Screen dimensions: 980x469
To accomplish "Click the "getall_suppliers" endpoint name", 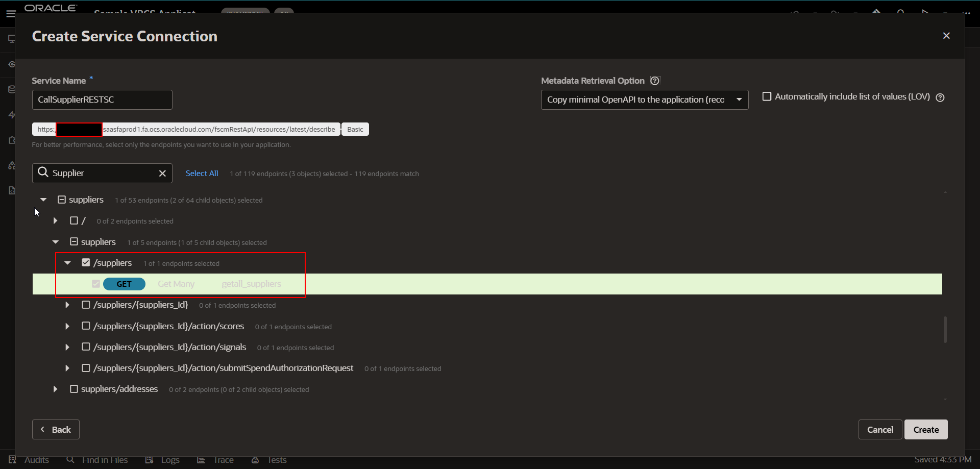I will point(251,284).
